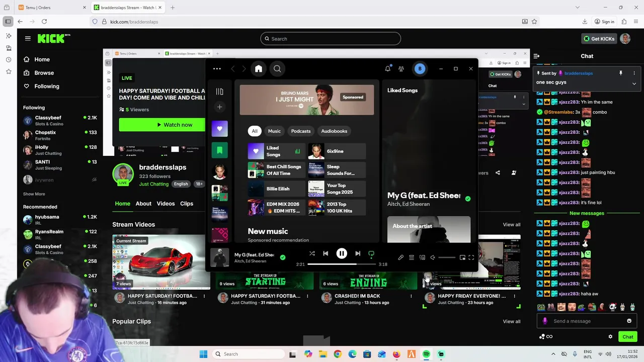Open Chopstix channel in sidebar
The width and height of the screenshot is (644, 362).
click(x=60, y=135)
